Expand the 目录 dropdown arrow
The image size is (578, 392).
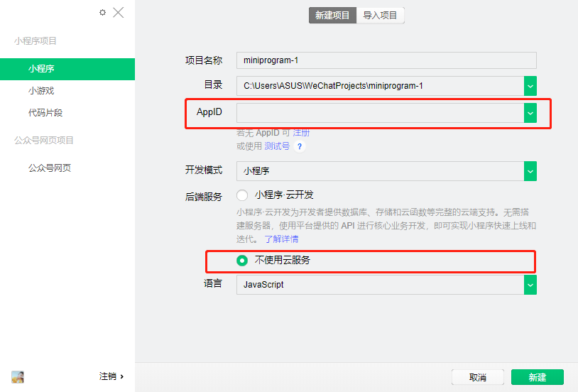[x=530, y=86]
